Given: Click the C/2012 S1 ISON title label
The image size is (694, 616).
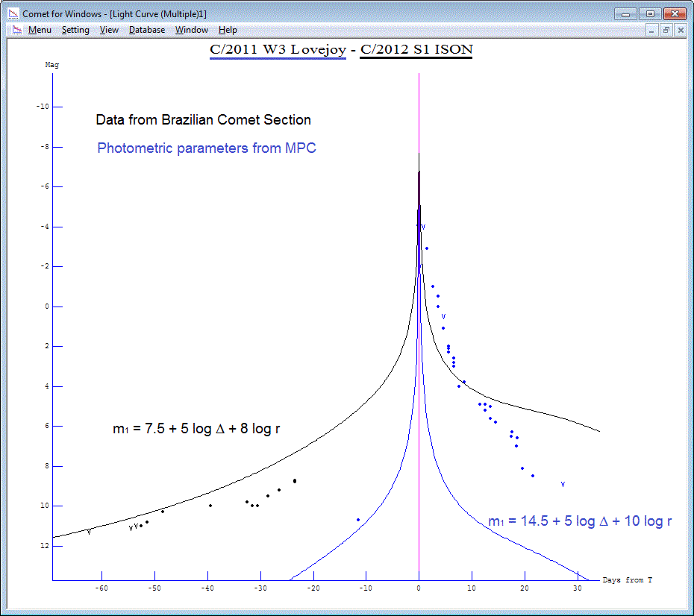Looking at the screenshot, I should [416, 50].
